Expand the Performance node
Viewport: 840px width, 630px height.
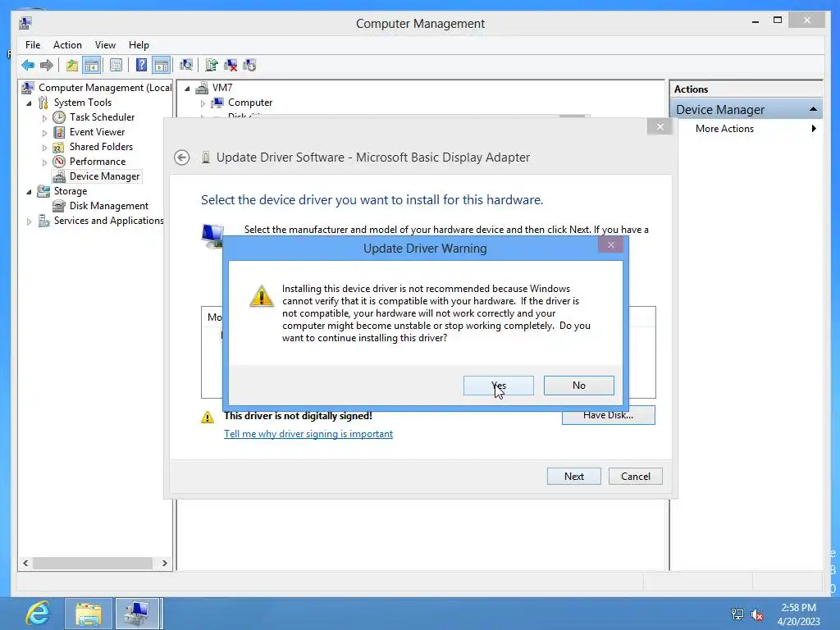click(x=44, y=162)
